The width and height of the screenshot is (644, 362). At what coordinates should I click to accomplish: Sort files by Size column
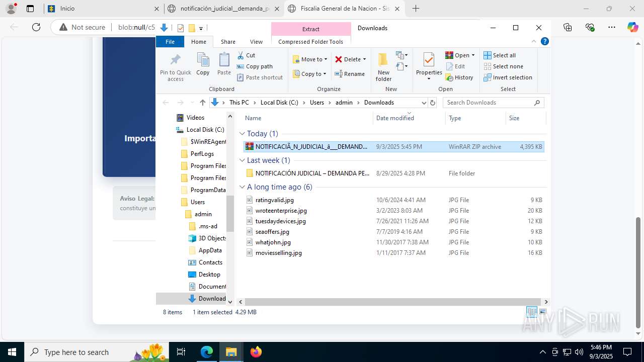[525, 118]
